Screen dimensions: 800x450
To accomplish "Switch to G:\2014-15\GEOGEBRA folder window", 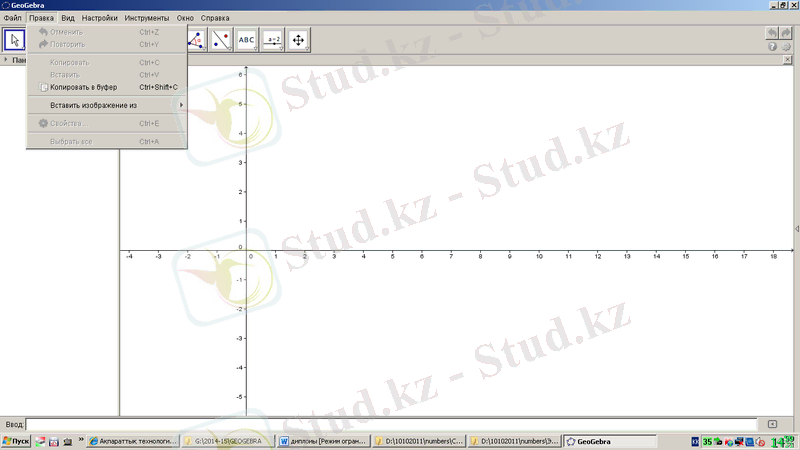I will [x=228, y=441].
